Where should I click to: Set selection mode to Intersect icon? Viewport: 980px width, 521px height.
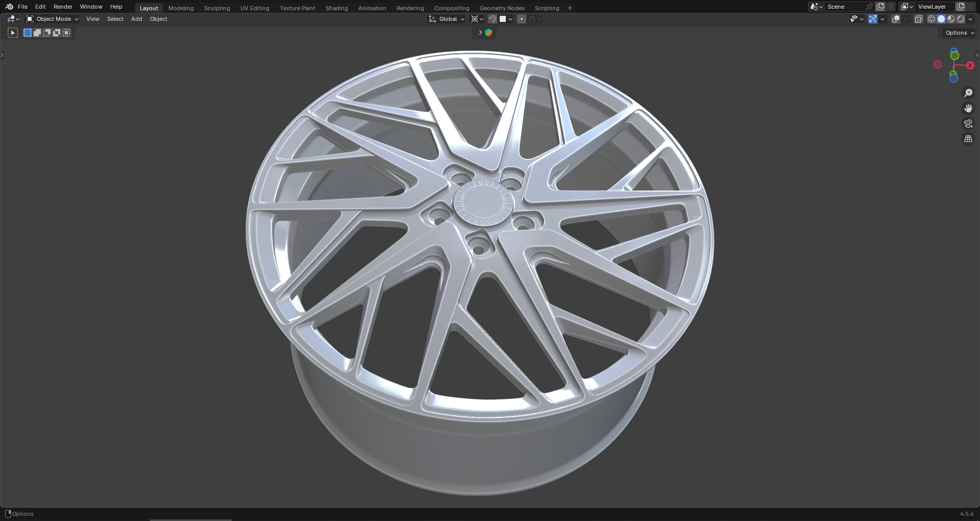tap(66, 33)
